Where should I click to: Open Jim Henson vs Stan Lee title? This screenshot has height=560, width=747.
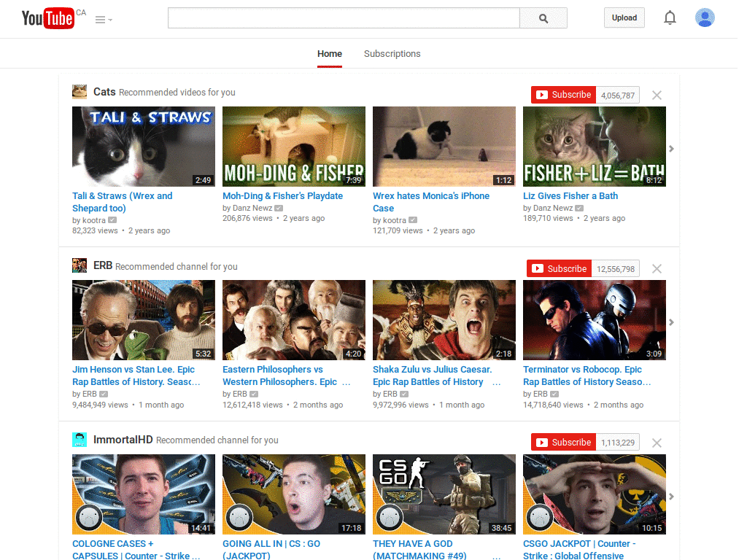pyautogui.click(x=136, y=376)
